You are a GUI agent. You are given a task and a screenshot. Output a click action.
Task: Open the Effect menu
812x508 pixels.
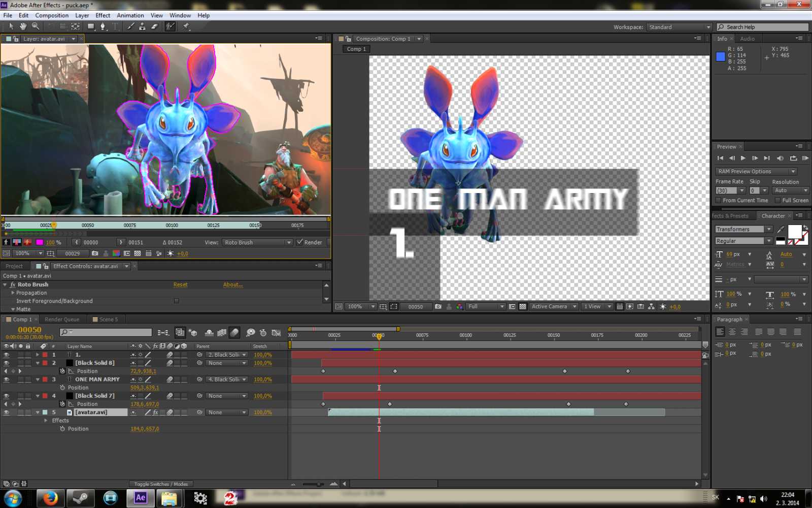103,16
